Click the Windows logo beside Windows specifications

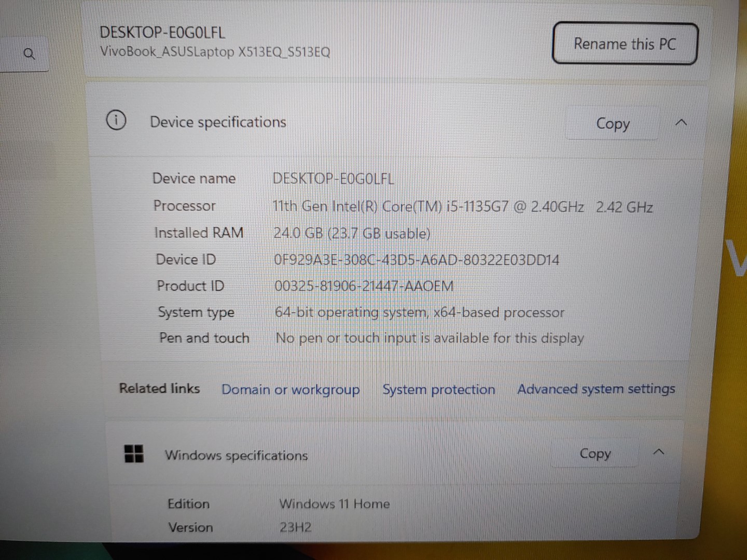pyautogui.click(x=134, y=453)
